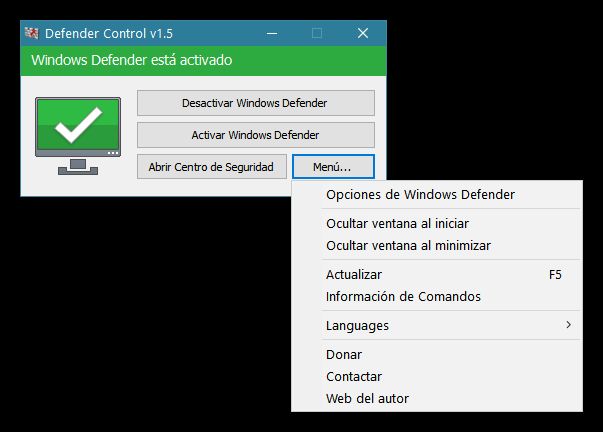Screen dimensions: 603x432
Task: Choose Actualizar from the menu
Action: (437, 275)
